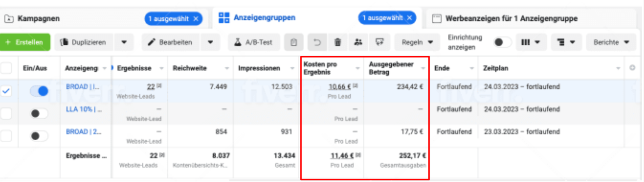Click the clipboard paste icon

click(x=294, y=42)
